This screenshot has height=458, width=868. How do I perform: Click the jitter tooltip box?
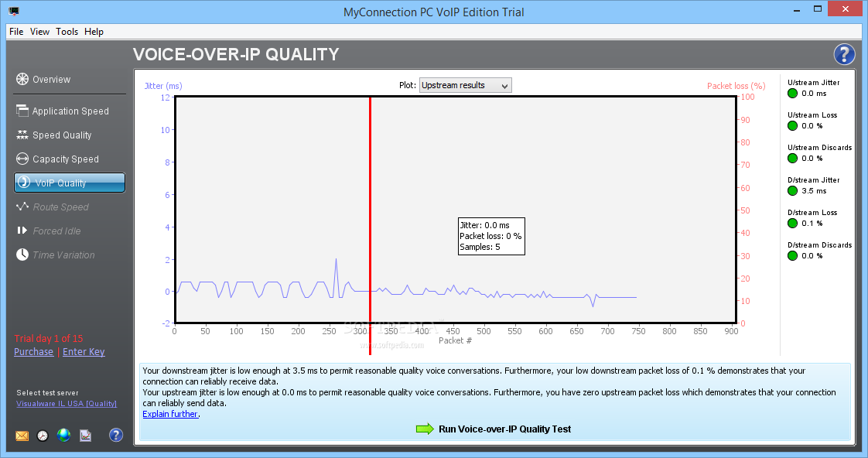[x=491, y=236]
